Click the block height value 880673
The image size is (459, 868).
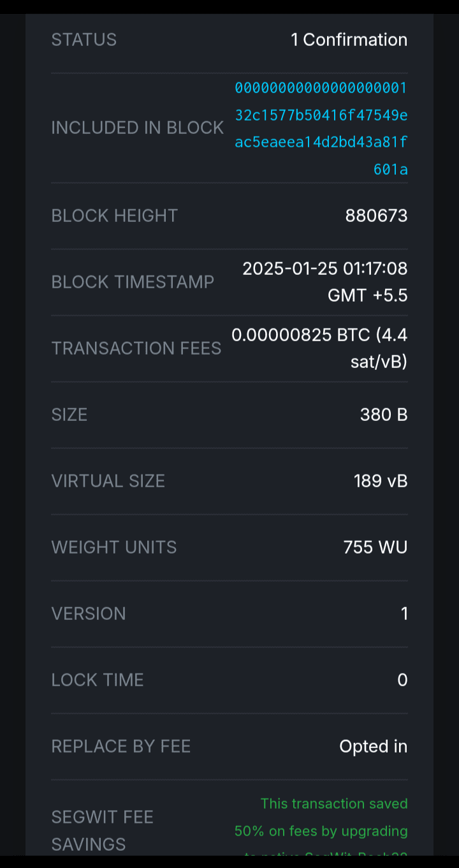pyautogui.click(x=376, y=216)
